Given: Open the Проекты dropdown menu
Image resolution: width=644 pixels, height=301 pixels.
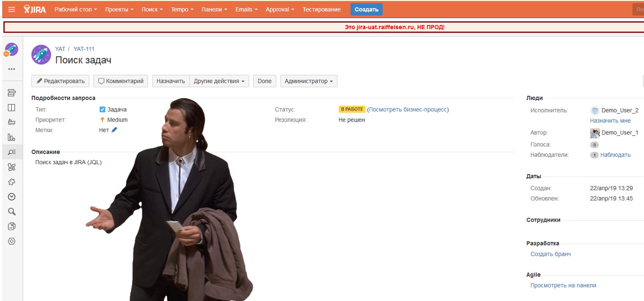Looking at the screenshot, I should [x=119, y=10].
